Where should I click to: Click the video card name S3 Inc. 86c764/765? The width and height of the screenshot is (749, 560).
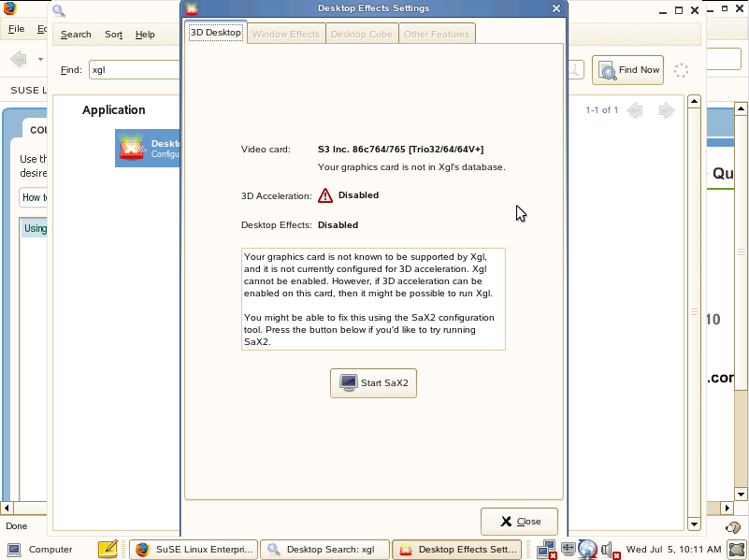(400, 149)
